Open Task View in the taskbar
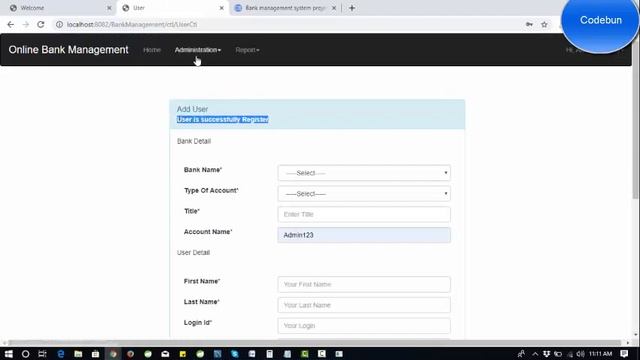640x360 pixels. 42,354
